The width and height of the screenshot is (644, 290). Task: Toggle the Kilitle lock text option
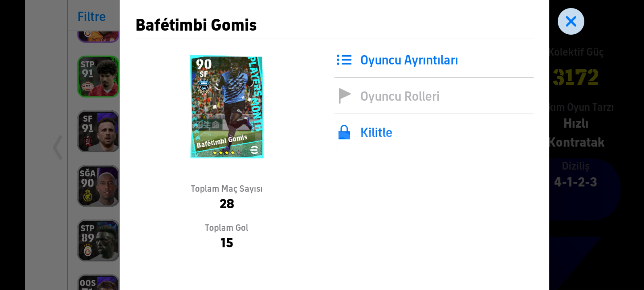pyautogui.click(x=376, y=132)
